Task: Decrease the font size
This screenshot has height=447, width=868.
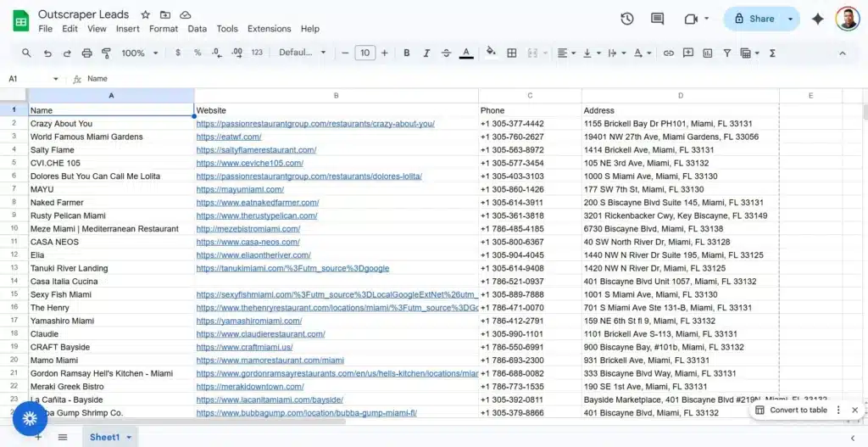Action: (346, 53)
